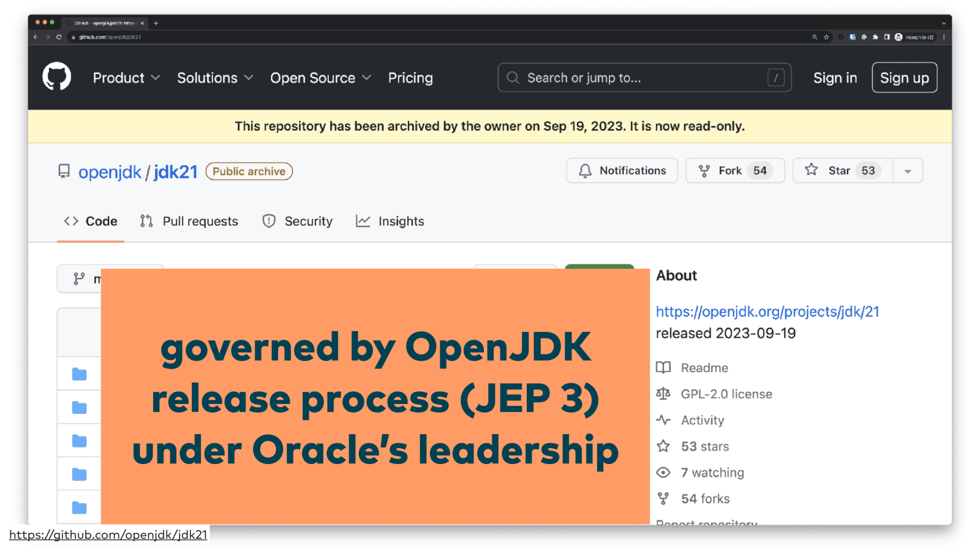Click the browser forward arrow
The image size is (980, 551).
pos(47,37)
